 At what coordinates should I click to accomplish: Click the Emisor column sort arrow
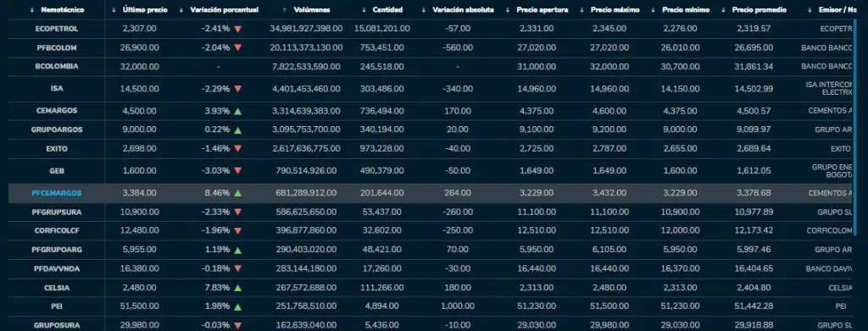[810, 10]
